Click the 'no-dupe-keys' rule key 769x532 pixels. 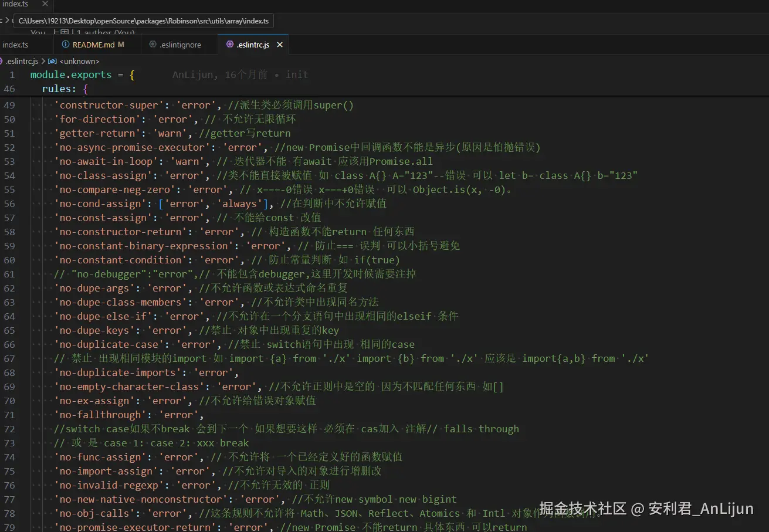coord(94,331)
